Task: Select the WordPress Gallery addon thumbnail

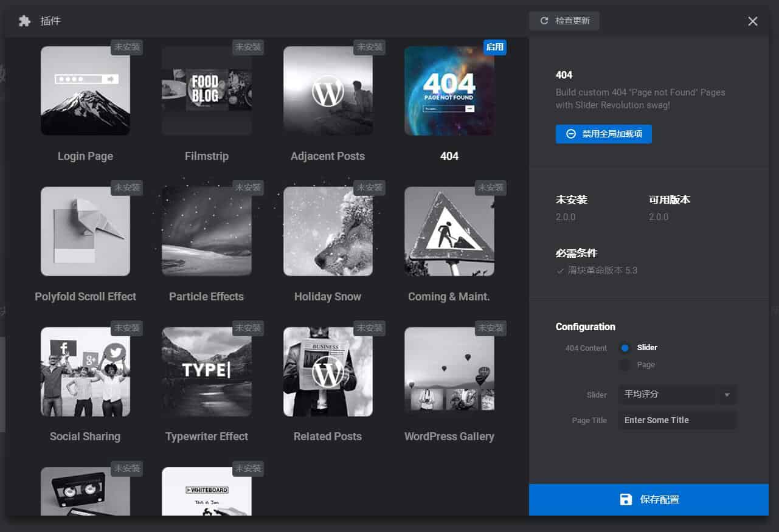Action: [449, 371]
